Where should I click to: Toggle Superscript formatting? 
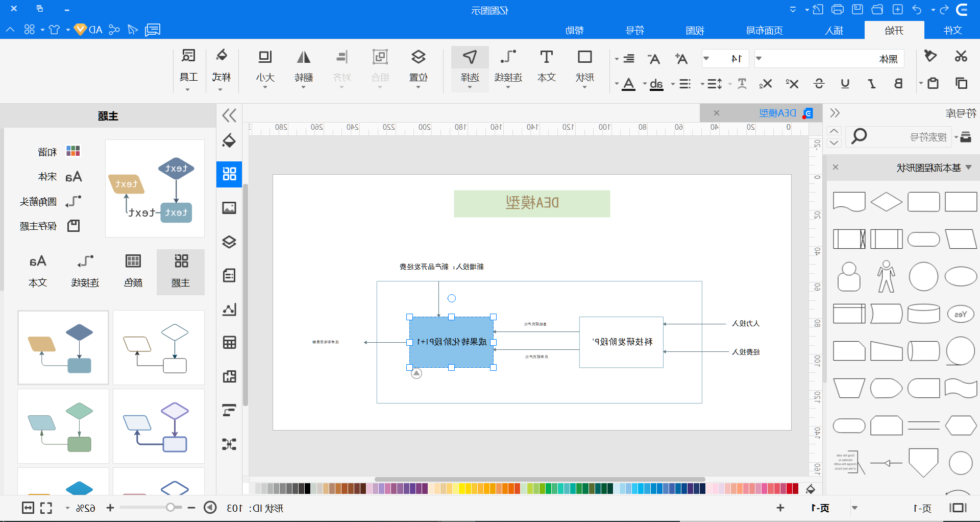click(792, 83)
